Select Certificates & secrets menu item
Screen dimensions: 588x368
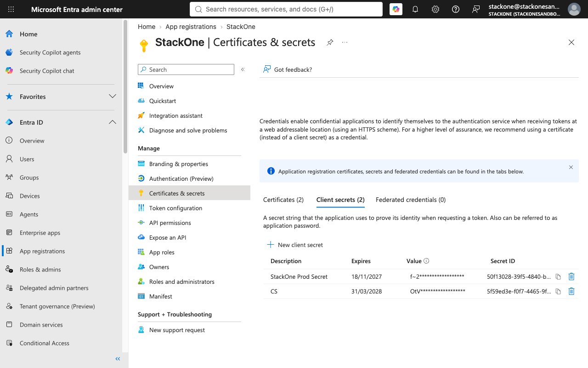click(189, 193)
